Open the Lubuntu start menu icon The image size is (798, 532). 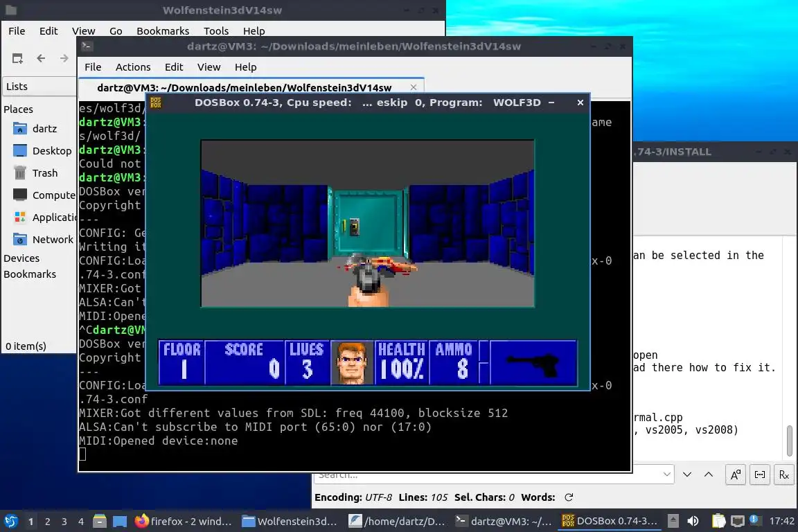[x=10, y=521]
